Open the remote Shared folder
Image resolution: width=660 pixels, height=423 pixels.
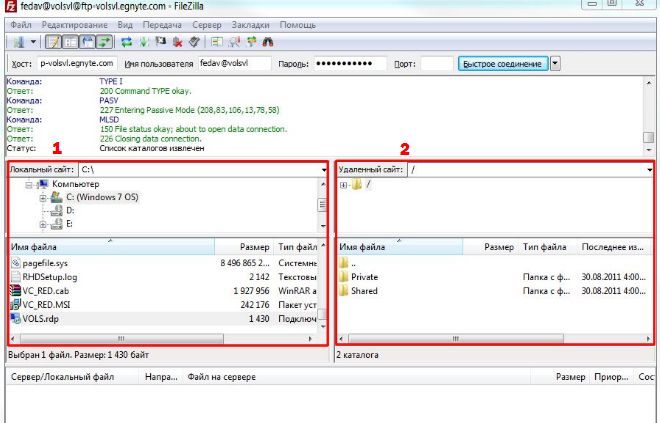[364, 291]
